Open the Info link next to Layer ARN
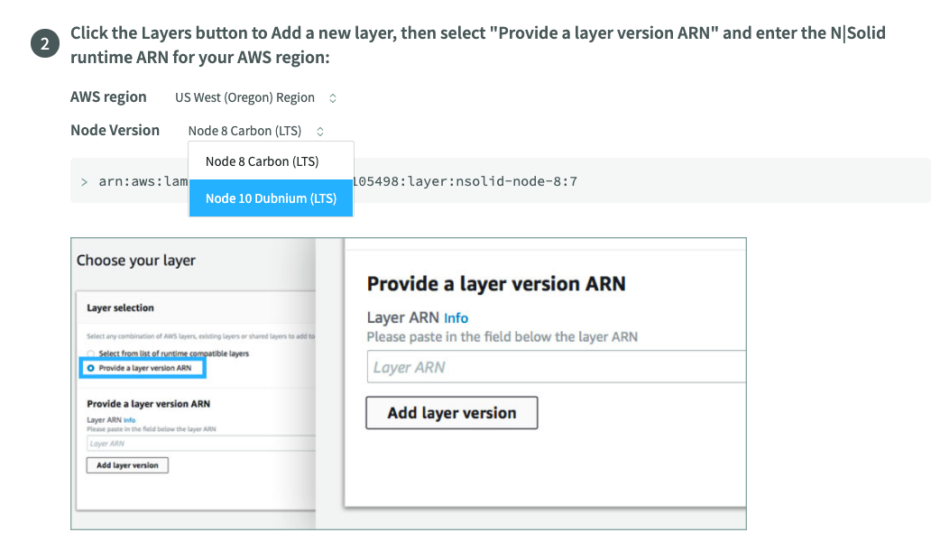Image resolution: width=931 pixels, height=560 pixels. 456,318
